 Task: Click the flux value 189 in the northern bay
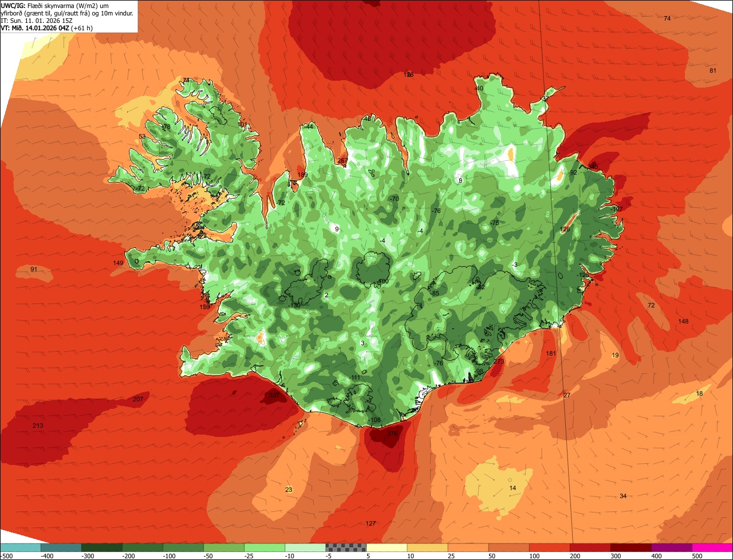click(302, 175)
